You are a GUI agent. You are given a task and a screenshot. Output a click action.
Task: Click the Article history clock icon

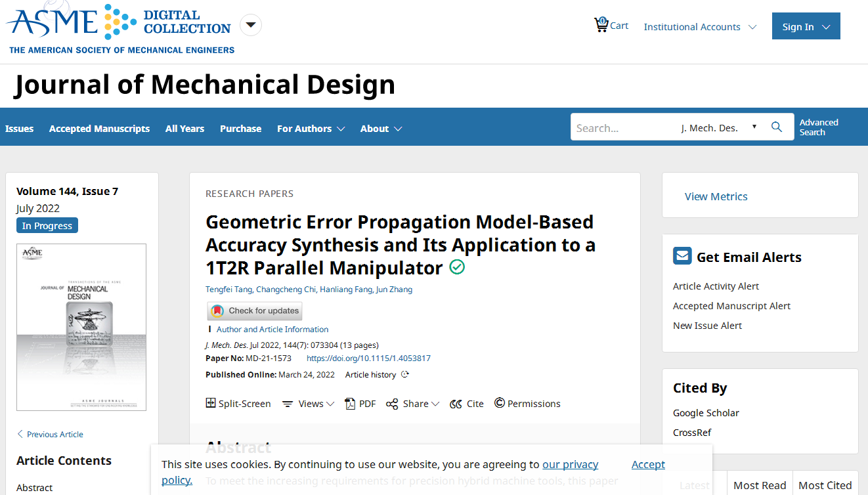coord(405,375)
